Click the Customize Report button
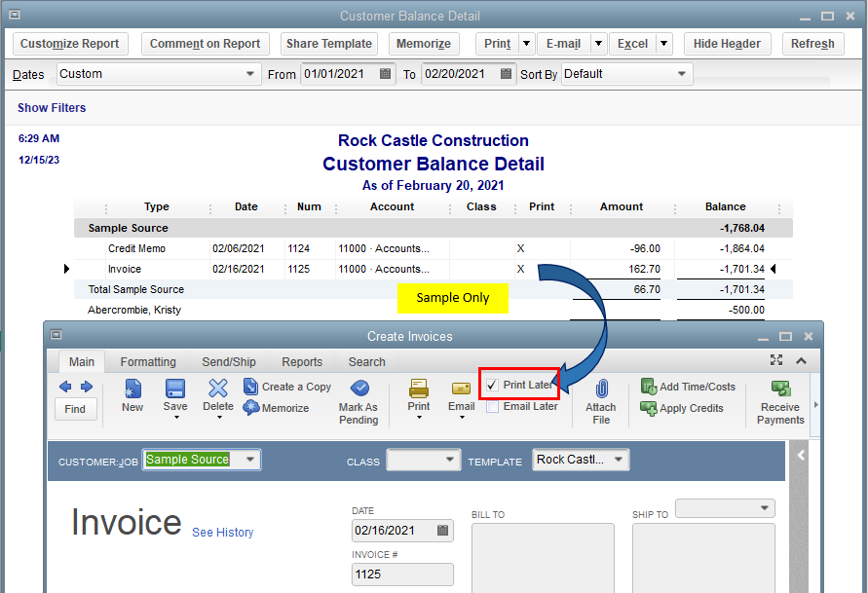 [x=70, y=44]
